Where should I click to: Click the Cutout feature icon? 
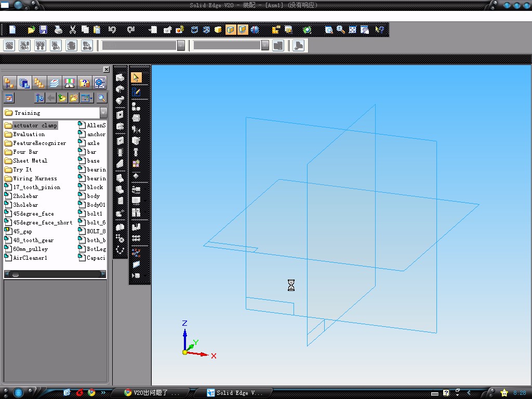coord(120,115)
